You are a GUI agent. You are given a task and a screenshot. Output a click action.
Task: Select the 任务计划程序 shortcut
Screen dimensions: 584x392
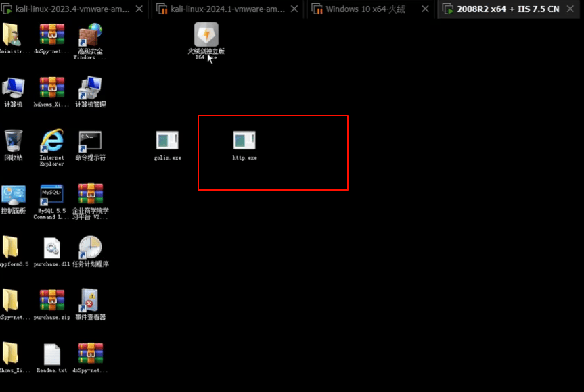[x=90, y=248]
